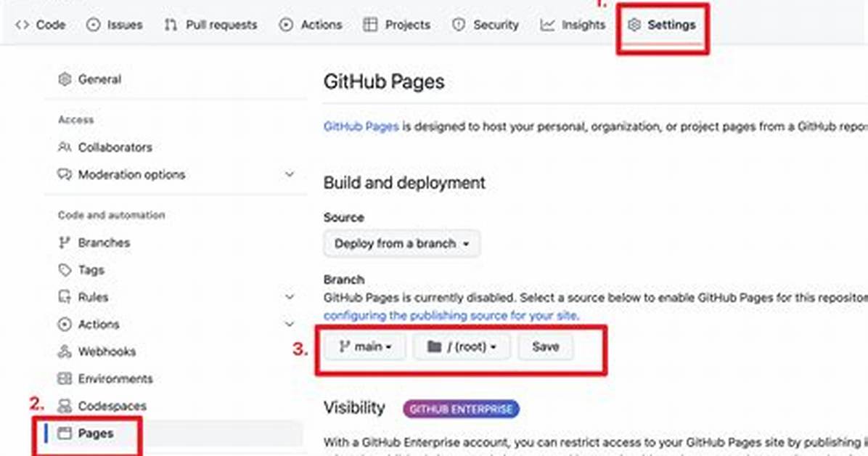The image size is (868, 456).
Task: Click the branch icon inside main button
Action: (x=344, y=347)
